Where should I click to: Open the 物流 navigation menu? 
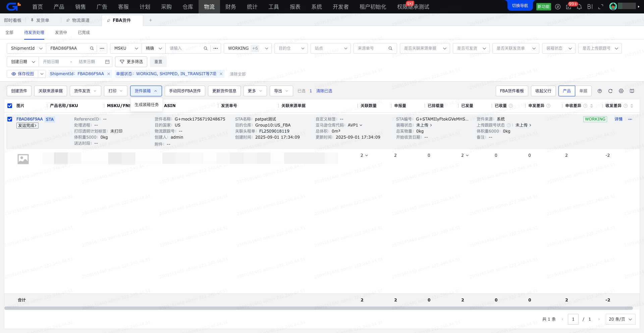[x=209, y=7]
